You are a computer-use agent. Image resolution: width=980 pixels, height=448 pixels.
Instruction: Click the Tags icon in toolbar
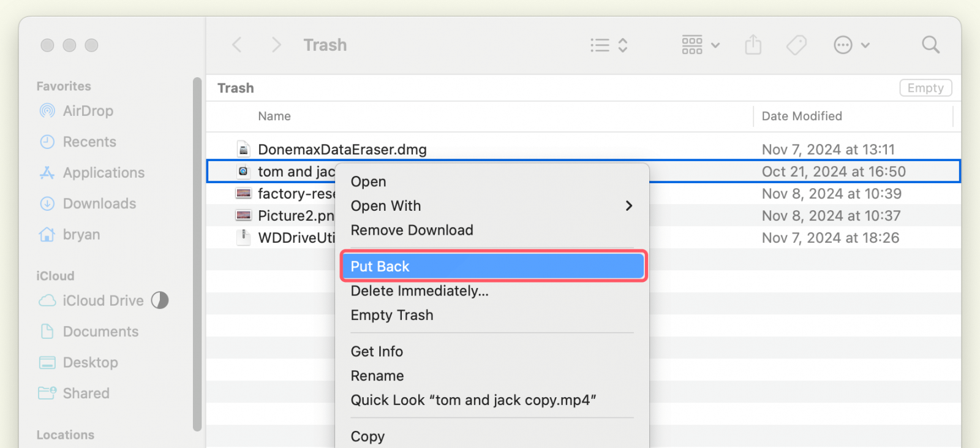796,45
